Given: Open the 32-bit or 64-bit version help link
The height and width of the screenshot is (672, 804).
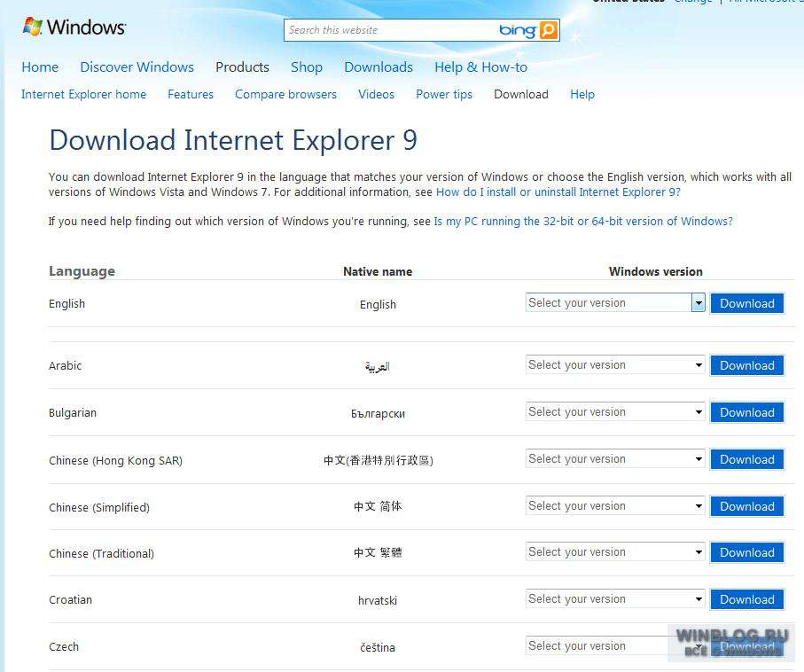Looking at the screenshot, I should [583, 222].
